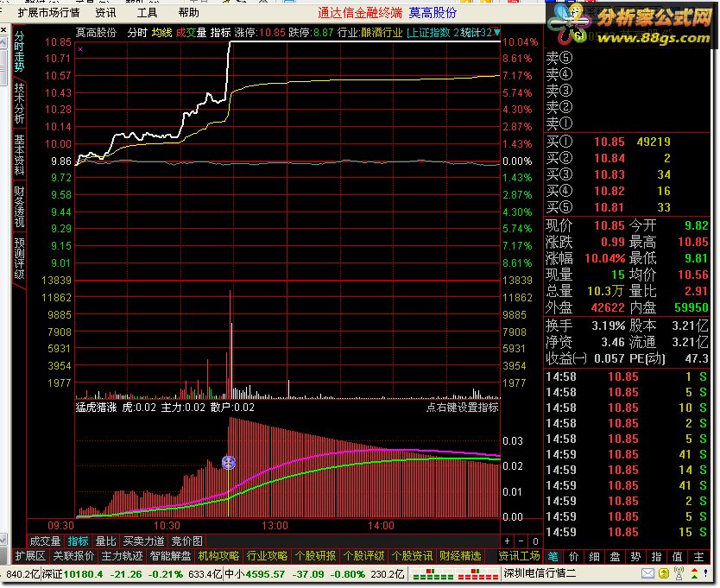Select the 价 price tab

coord(574,557)
